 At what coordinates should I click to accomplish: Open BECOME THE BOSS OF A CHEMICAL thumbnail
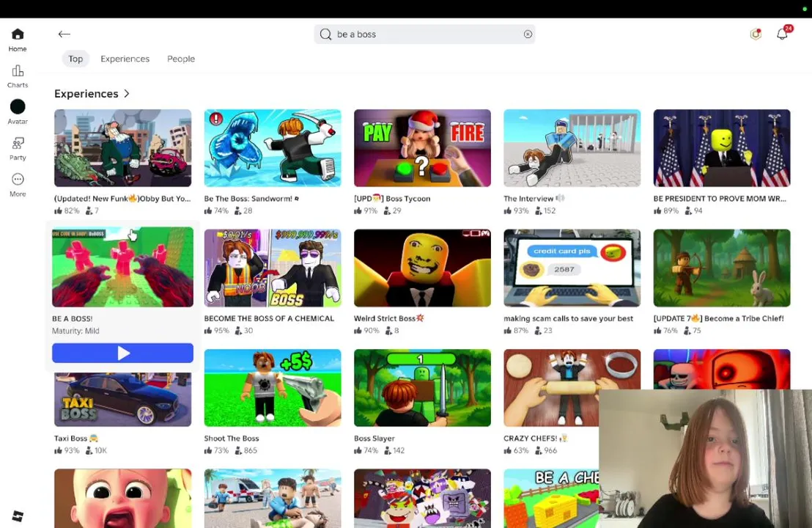coord(273,268)
